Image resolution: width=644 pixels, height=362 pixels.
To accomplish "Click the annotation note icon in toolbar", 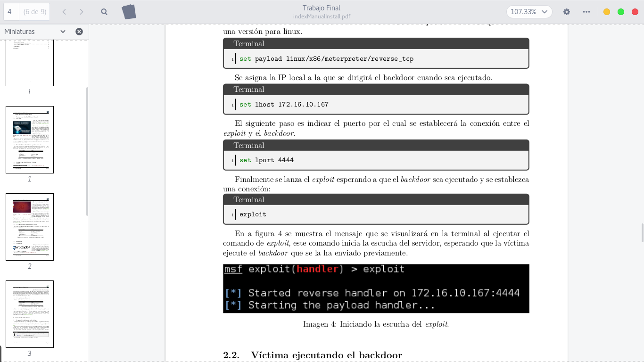I will point(129,12).
